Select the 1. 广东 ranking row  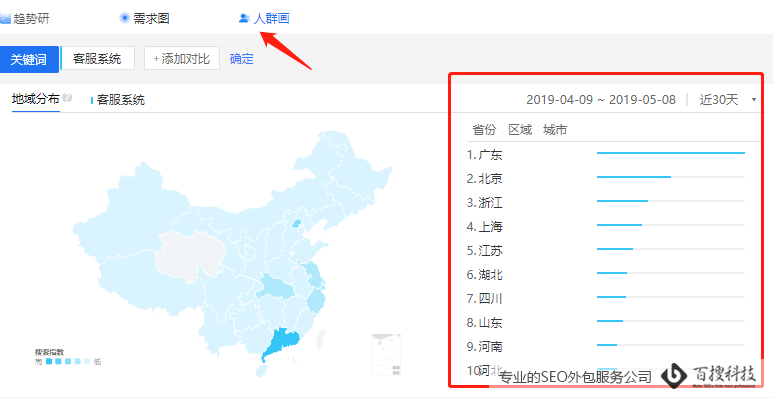[x=606, y=154]
